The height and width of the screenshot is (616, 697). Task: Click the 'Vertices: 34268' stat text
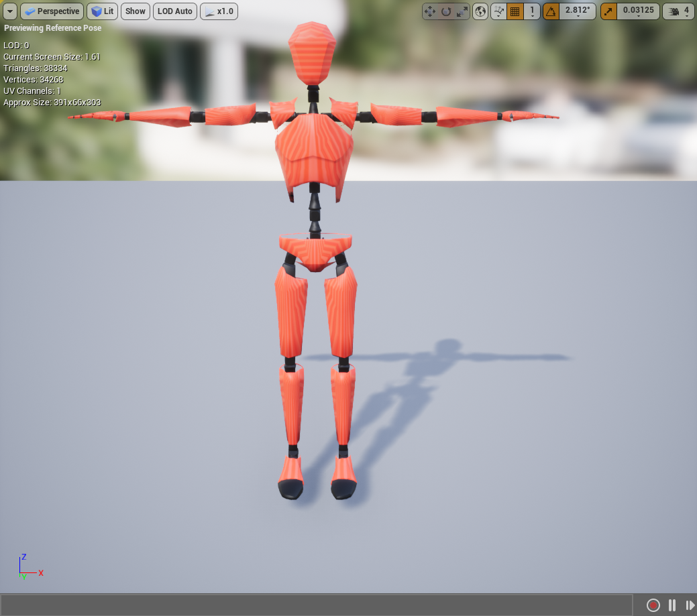coord(34,80)
